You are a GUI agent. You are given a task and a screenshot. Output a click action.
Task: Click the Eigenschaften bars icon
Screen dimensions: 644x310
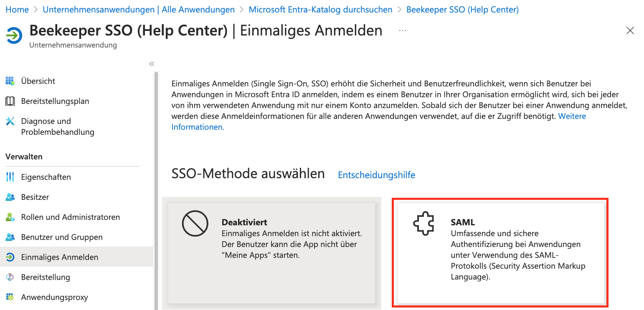point(10,177)
